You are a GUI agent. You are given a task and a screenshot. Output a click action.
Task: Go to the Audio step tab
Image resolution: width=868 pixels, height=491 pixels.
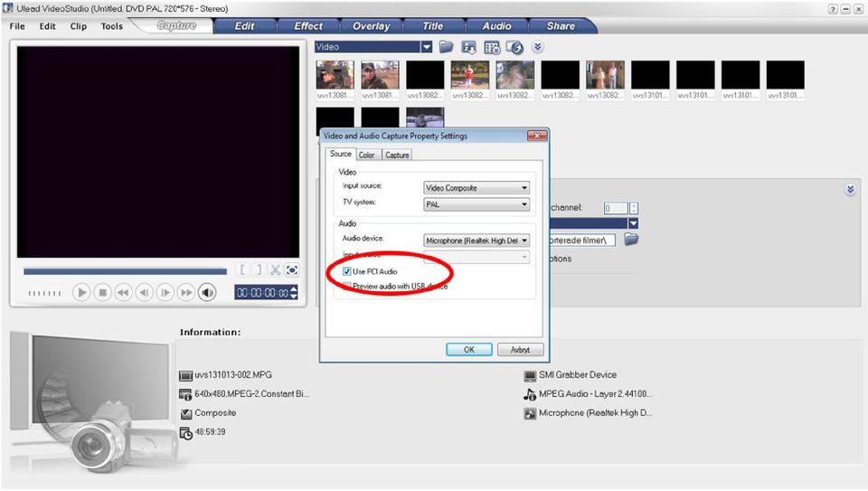(x=496, y=26)
